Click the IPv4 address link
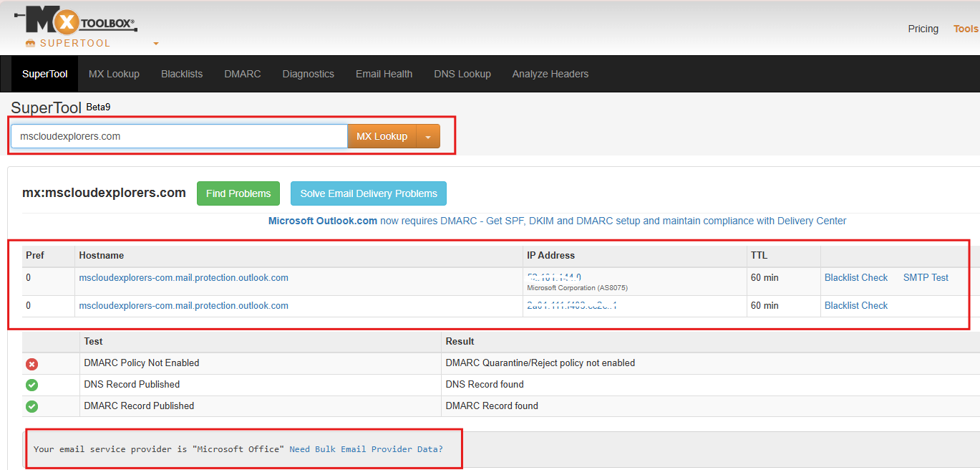The height and width of the screenshot is (470, 980). [554, 277]
